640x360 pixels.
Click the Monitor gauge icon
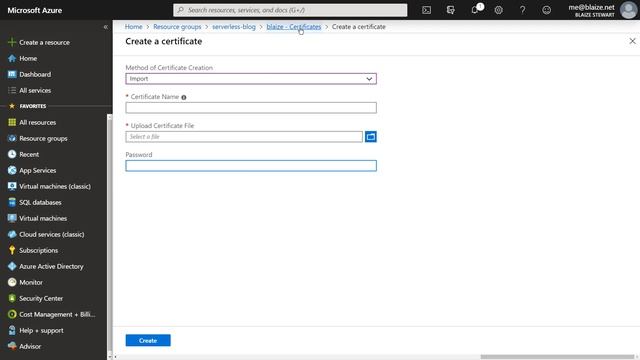[x=12, y=282]
